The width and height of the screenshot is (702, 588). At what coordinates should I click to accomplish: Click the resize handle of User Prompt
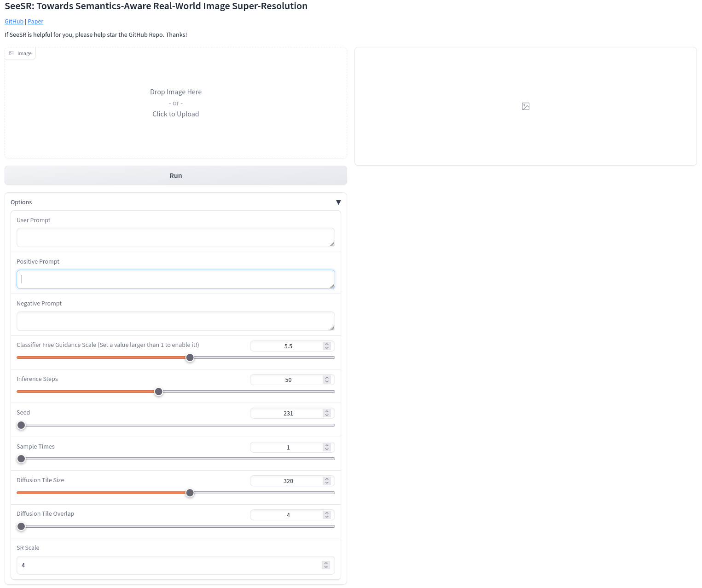click(332, 244)
